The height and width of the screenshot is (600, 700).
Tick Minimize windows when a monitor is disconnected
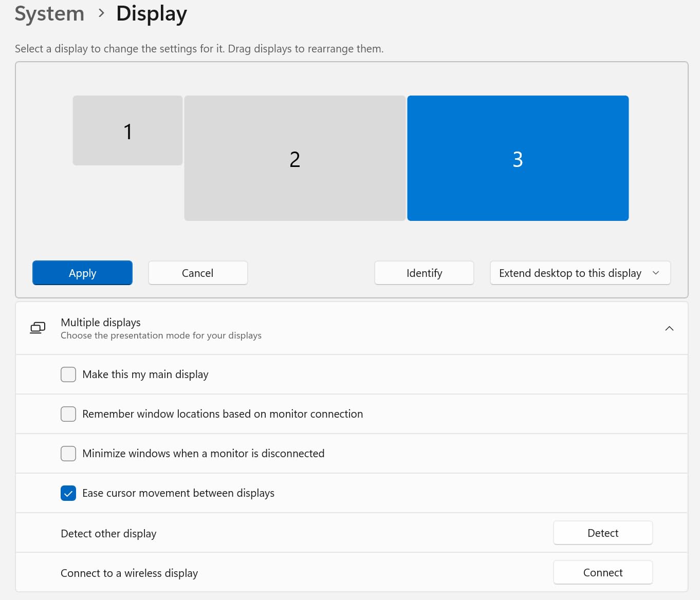click(x=68, y=454)
